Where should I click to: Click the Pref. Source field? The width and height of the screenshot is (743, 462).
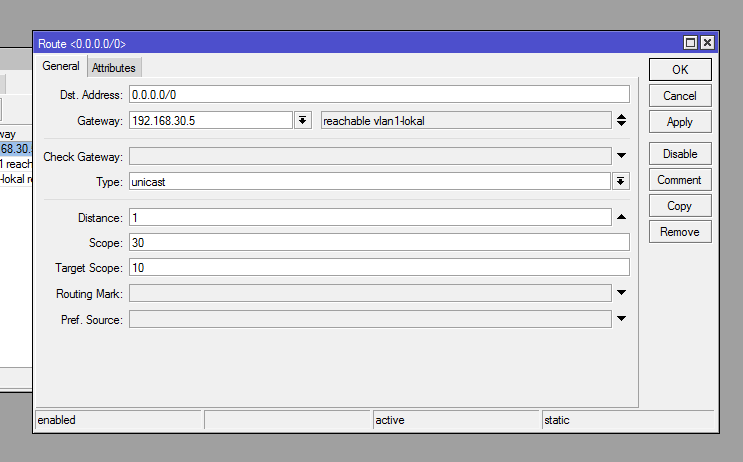click(x=370, y=319)
